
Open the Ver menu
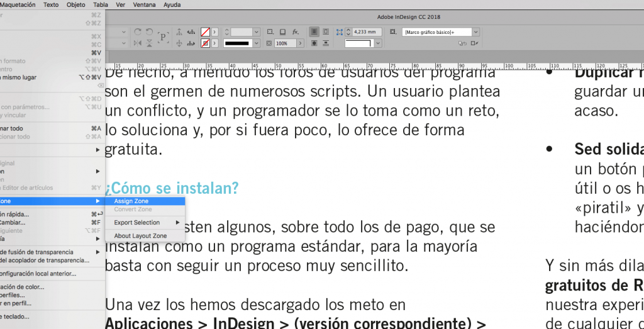click(121, 4)
